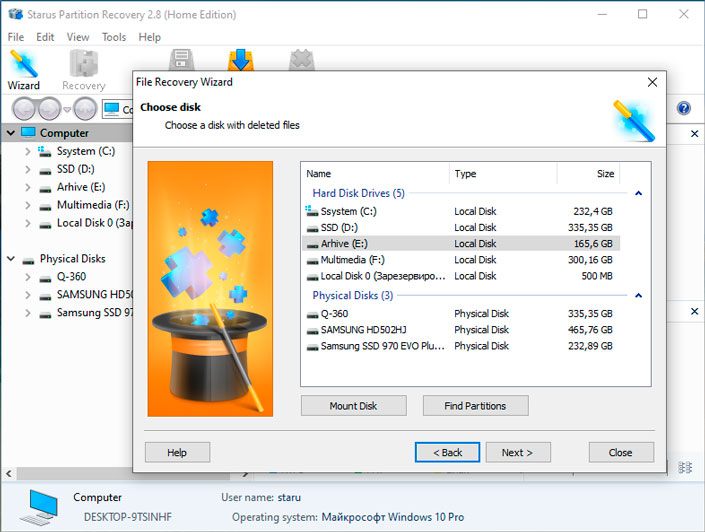This screenshot has width=705, height=532.
Task: Close the lower right side panel
Action: (x=694, y=311)
